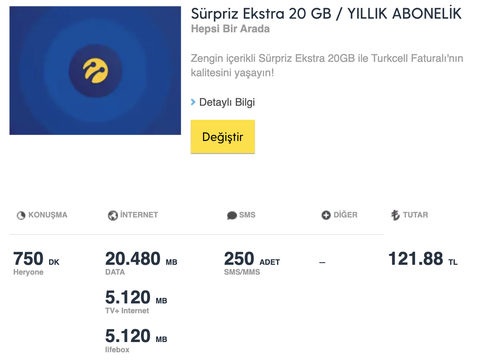
Task: Select the SMS column header label
Action: [247, 215]
